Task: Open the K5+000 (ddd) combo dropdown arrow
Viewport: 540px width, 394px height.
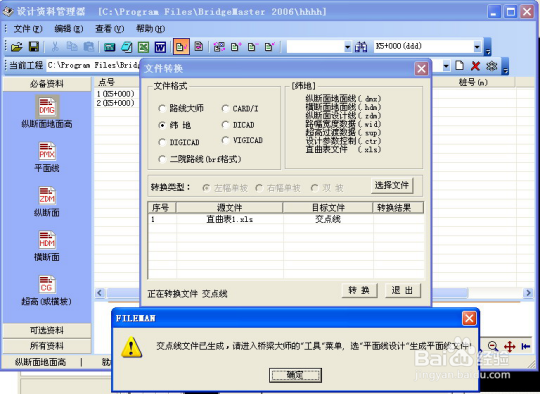Action: [477, 47]
